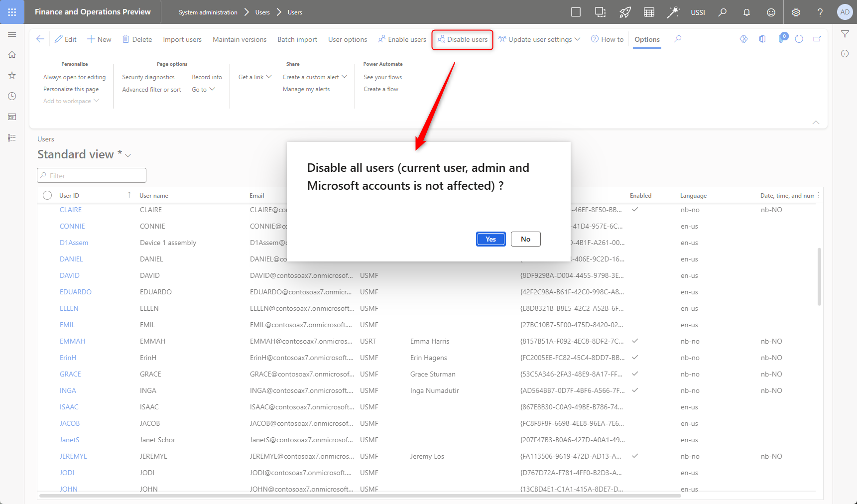
Task: Open the Settings gear icon
Action: (796, 12)
